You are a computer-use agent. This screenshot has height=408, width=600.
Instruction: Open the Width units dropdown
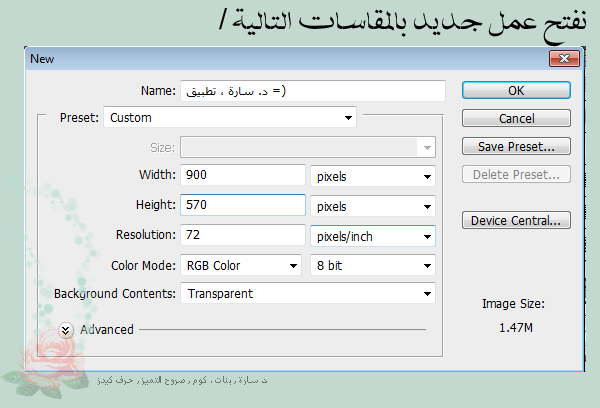pos(372,176)
